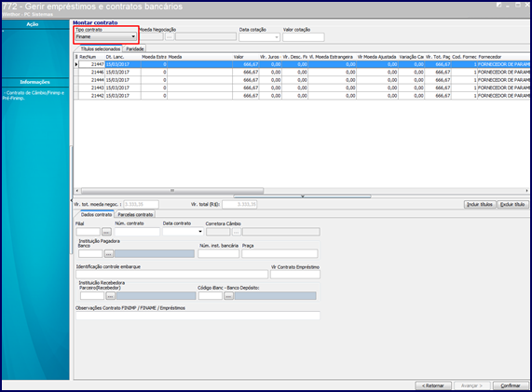This screenshot has width=532, height=392.
Task: Open Corretora Câmbio lookup button
Action: click(x=236, y=232)
